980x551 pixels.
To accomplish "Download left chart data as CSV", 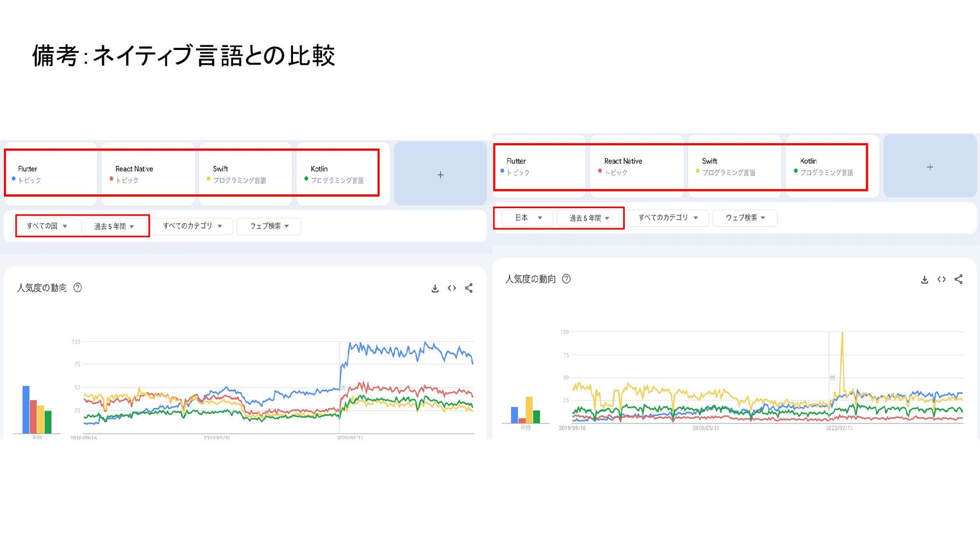I will click(435, 288).
